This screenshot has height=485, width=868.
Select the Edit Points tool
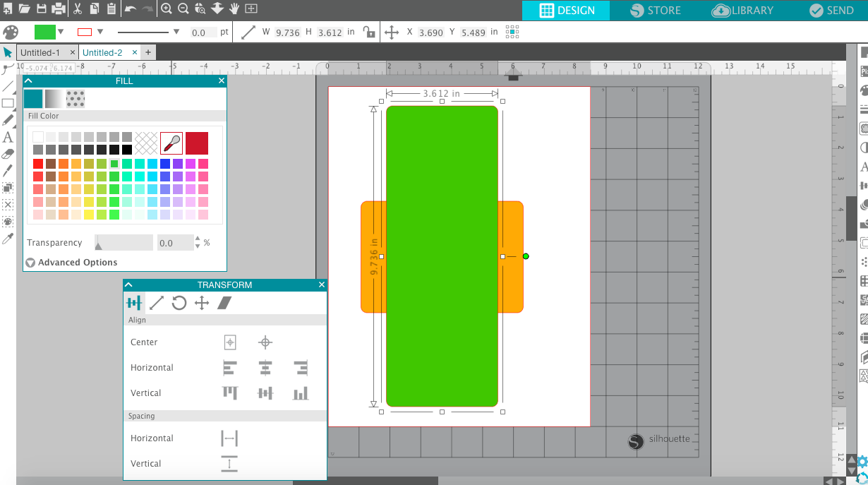8,69
